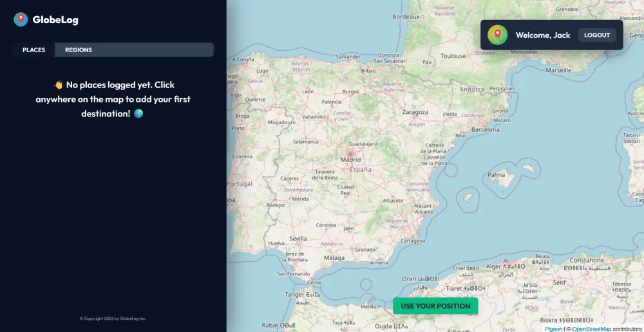Open the Pigeon attribution link
Image resolution: width=644 pixels, height=332 pixels.
(x=554, y=329)
